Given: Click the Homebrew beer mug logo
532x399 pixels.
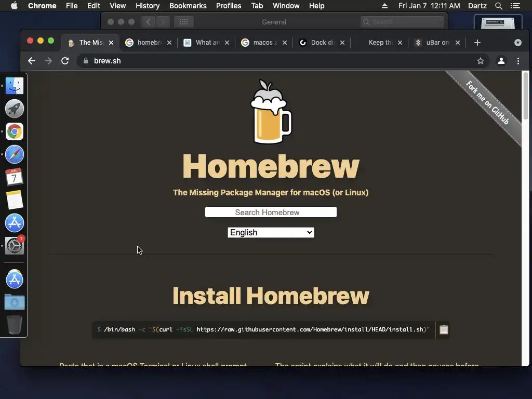Looking at the screenshot, I should click(x=271, y=112).
